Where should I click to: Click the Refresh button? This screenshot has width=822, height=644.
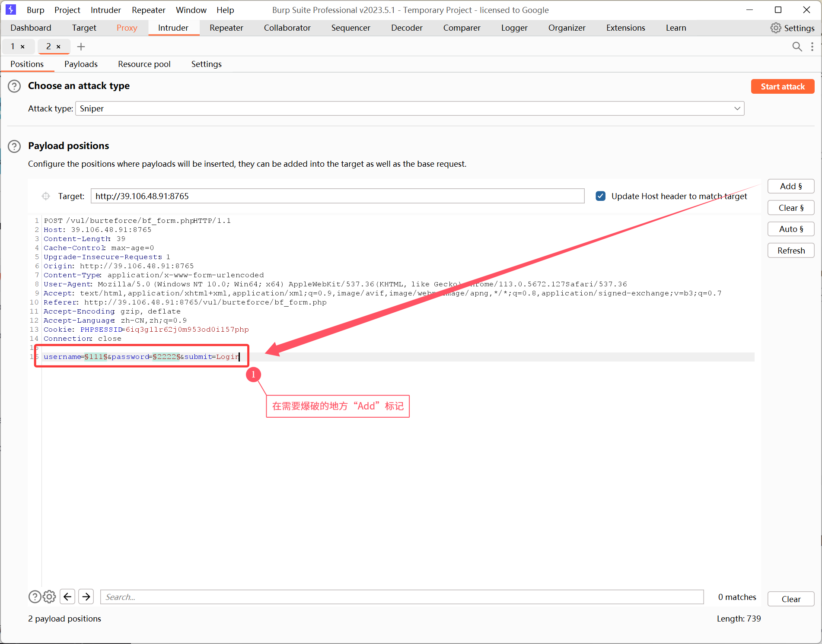791,251
